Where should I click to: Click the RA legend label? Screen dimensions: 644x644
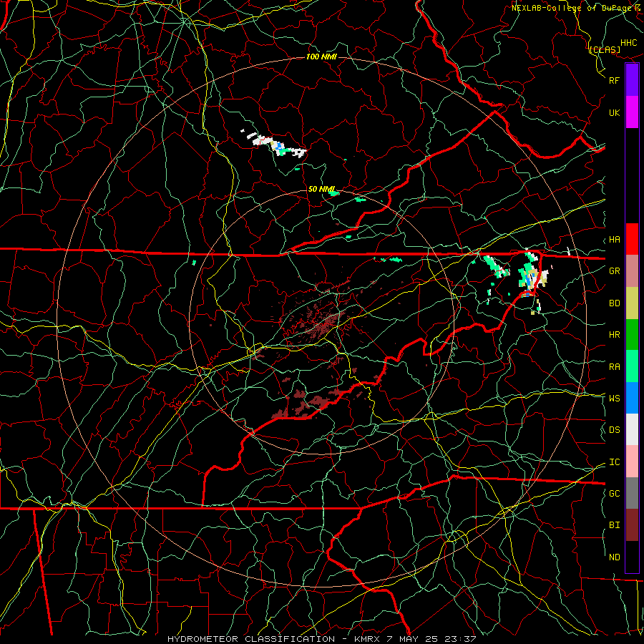[614, 367]
